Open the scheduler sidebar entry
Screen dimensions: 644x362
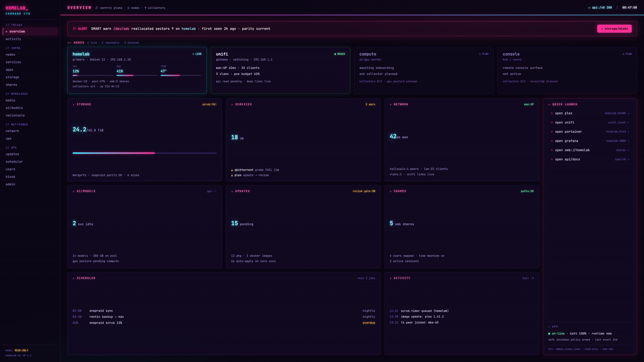coord(30,161)
